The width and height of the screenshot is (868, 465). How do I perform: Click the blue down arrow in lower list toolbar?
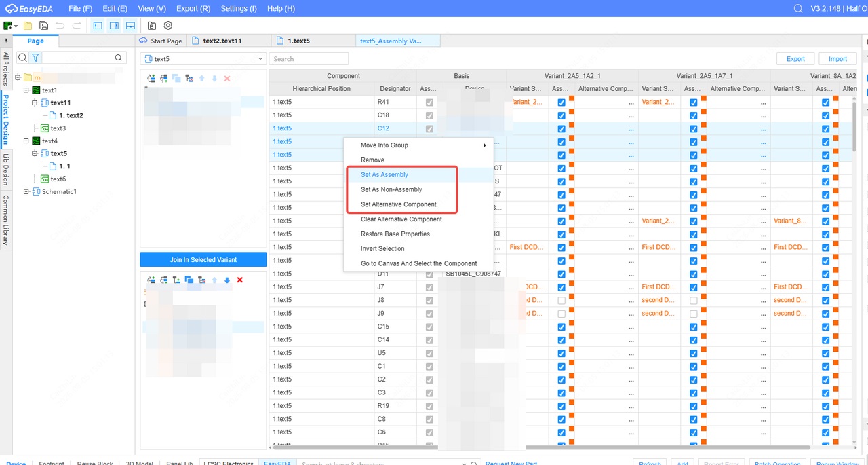point(227,280)
